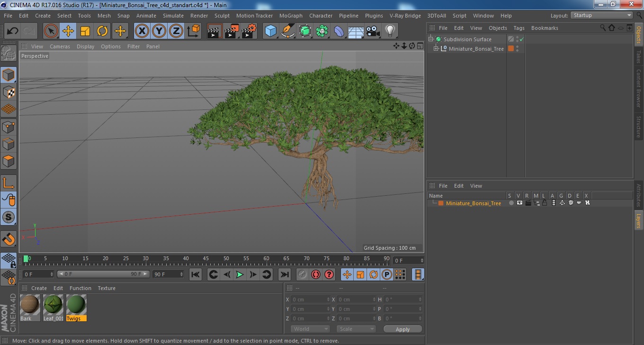Toggle Subdivision Surface enable checkmark

pos(521,39)
